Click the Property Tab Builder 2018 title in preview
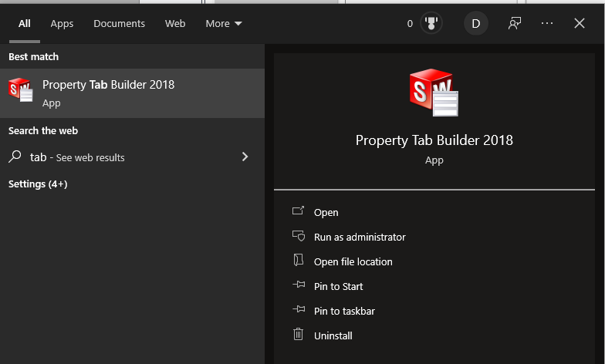This screenshot has height=364, width=605. 434,140
